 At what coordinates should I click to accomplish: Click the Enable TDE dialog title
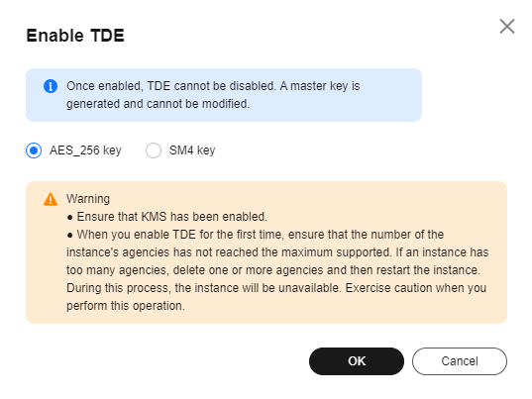click(75, 36)
